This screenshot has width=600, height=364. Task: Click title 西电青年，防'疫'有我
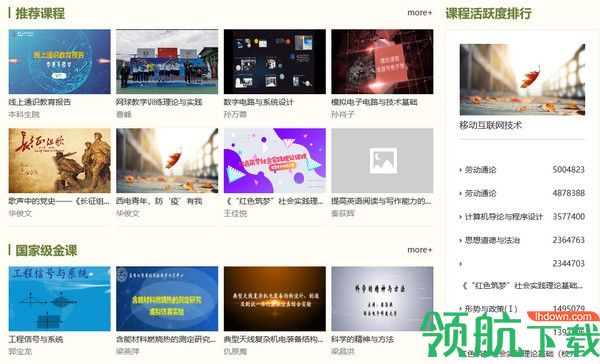tap(159, 201)
